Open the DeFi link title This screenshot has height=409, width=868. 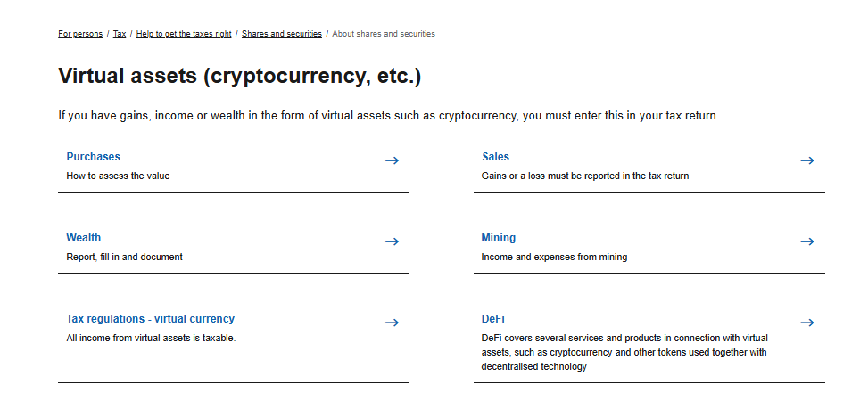click(x=493, y=319)
